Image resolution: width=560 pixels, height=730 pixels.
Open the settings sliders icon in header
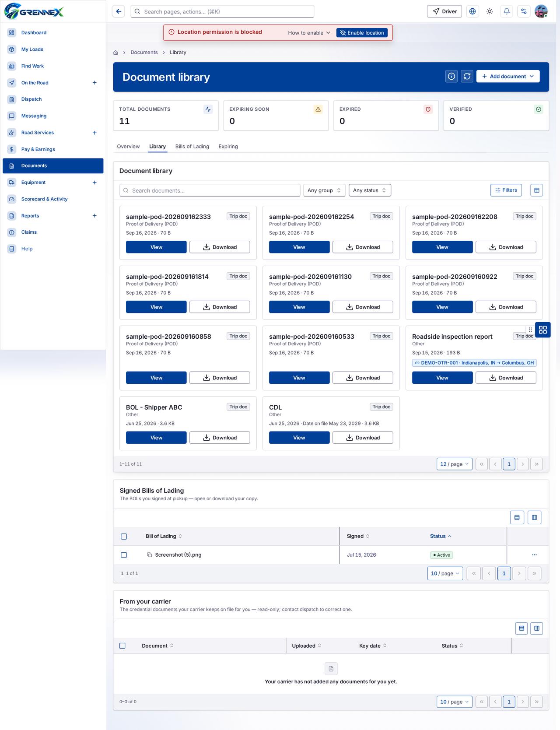[524, 11]
